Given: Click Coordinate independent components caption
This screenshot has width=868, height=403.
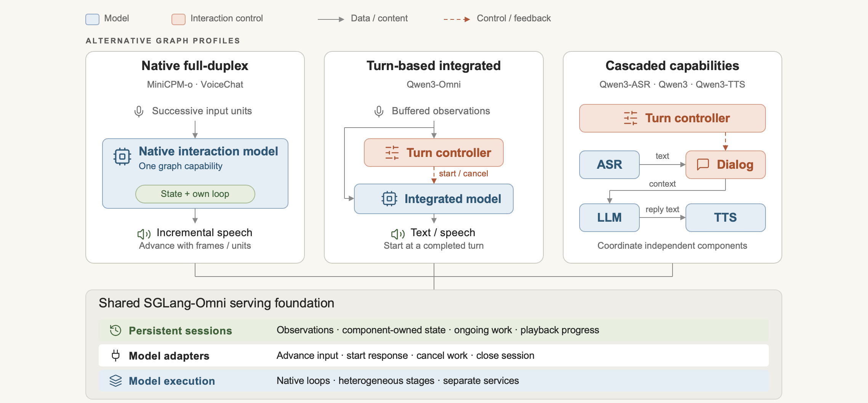Looking at the screenshot, I should [672, 246].
